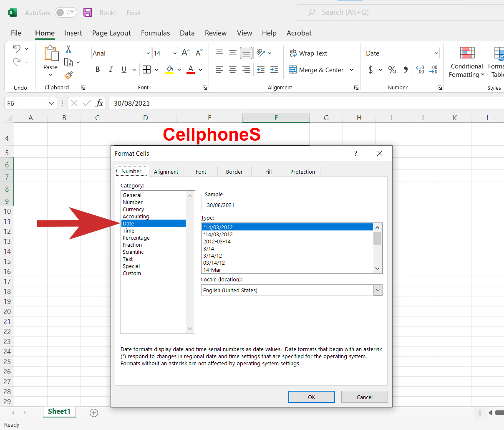
Task: Select the 2012-03-14 date type
Action: (x=217, y=242)
